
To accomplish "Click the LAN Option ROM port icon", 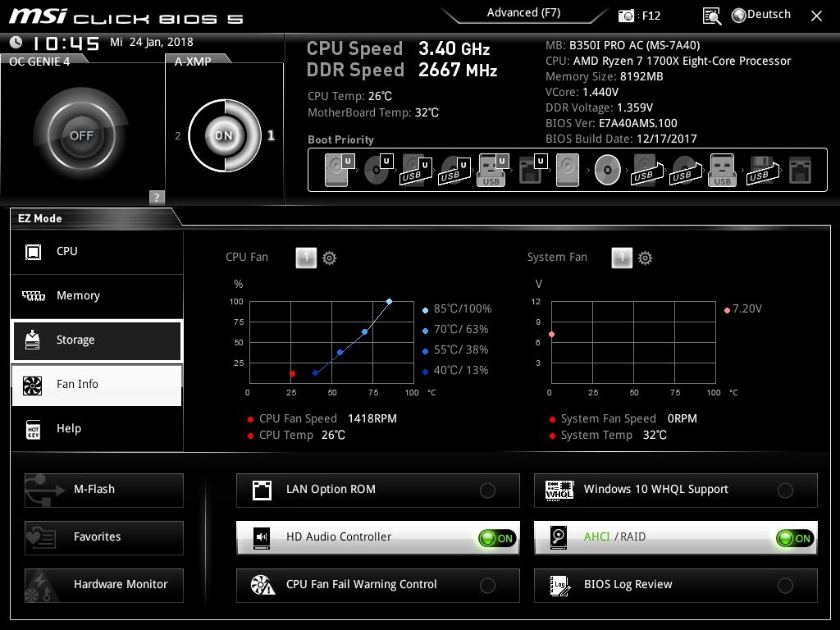I will click(262, 491).
